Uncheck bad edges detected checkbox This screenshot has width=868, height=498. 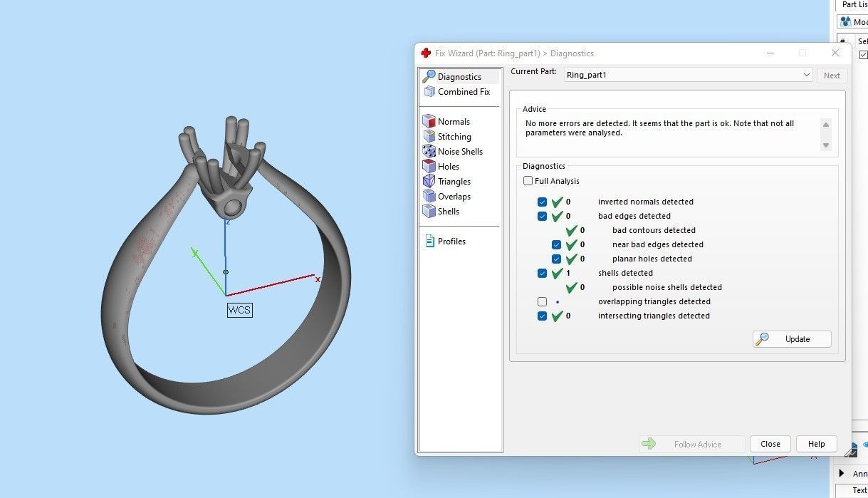543,216
